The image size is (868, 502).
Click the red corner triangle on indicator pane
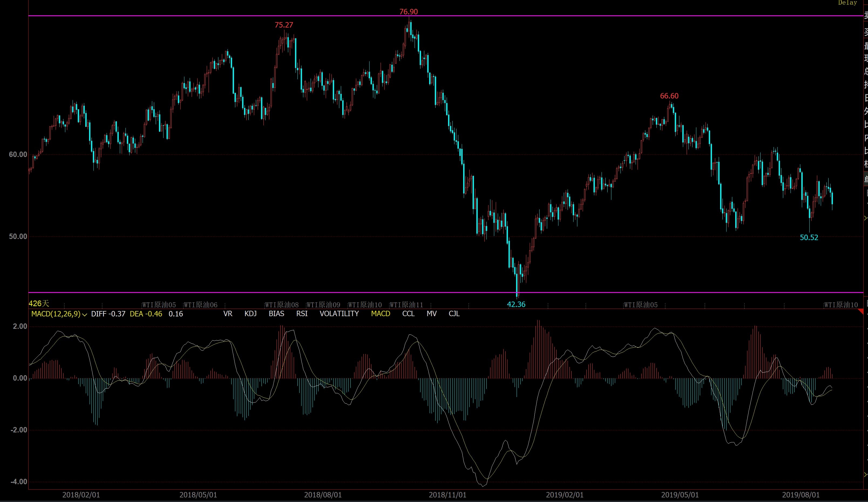point(861,312)
